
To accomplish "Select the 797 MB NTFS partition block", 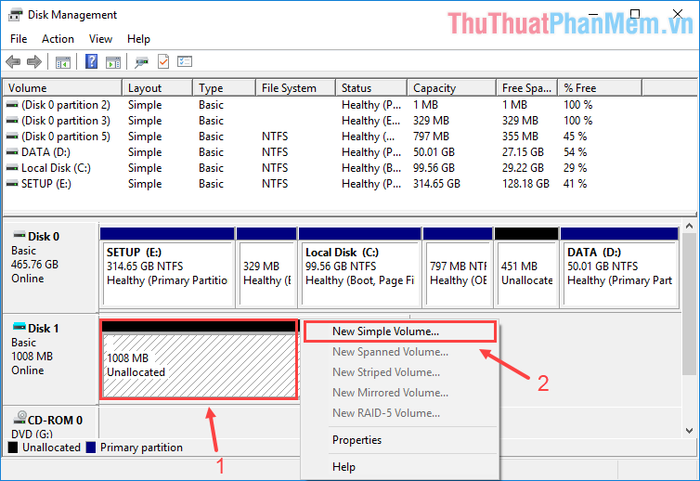I will pos(458,267).
